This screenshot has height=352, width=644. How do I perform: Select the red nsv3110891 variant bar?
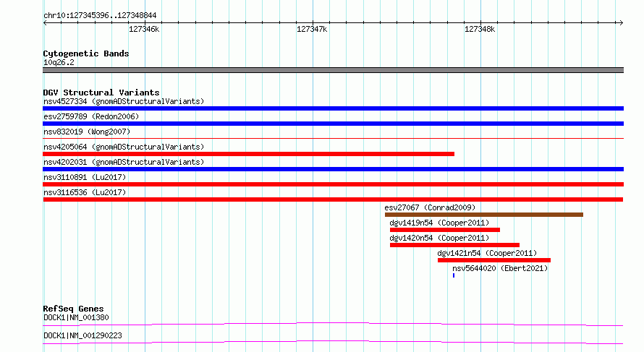[333, 184]
